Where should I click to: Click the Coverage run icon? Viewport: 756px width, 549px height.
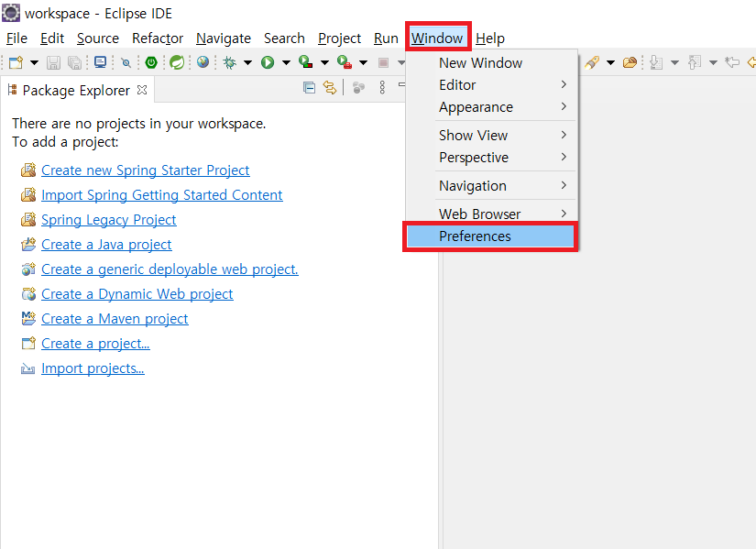pos(306,61)
